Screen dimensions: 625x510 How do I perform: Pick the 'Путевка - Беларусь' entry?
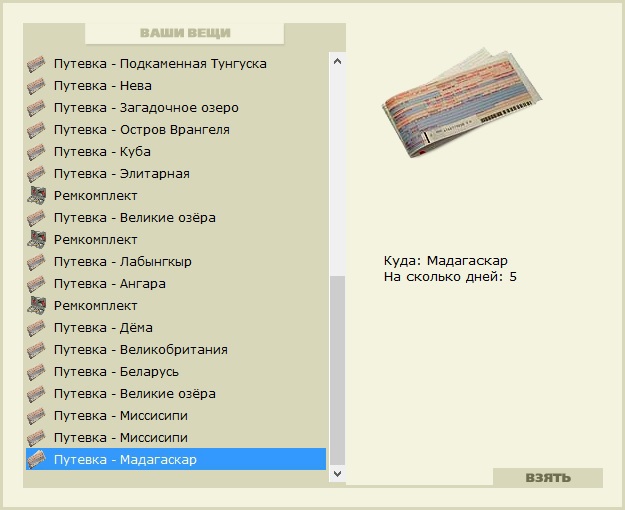pyautogui.click(x=176, y=372)
